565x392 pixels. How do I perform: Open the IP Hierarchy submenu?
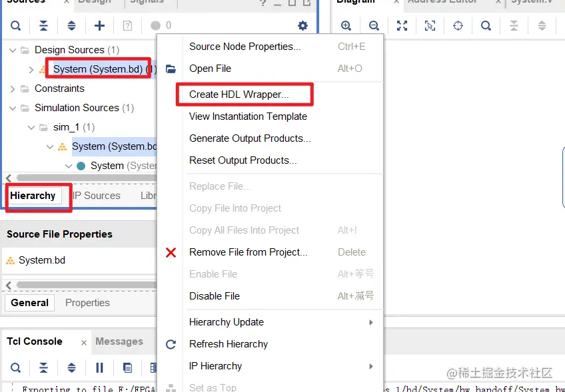(x=284, y=366)
